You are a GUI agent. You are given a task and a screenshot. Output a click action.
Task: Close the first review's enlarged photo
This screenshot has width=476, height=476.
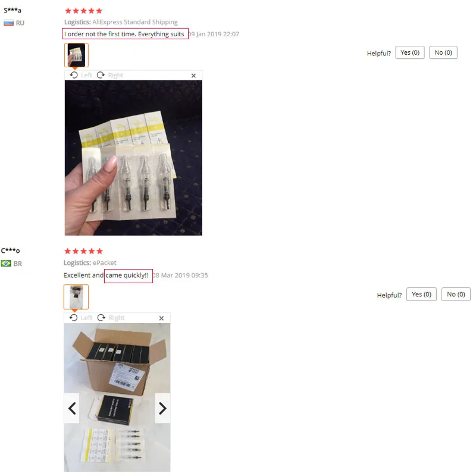194,76
